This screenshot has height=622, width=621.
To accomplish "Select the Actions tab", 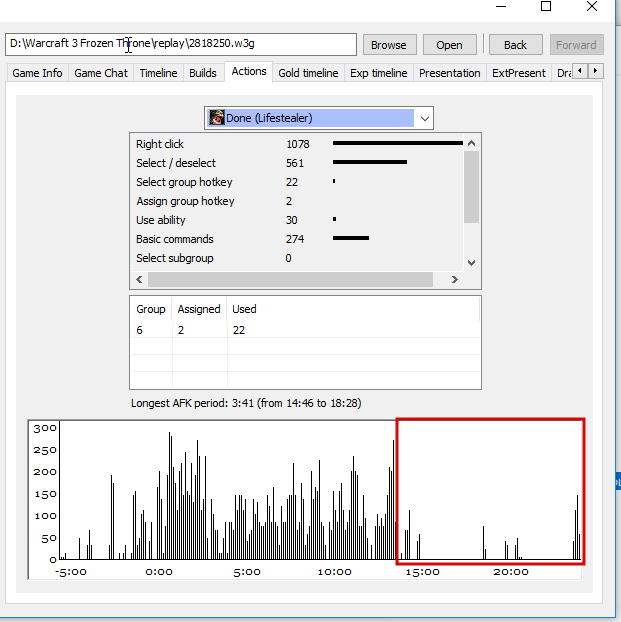I will click(249, 71).
